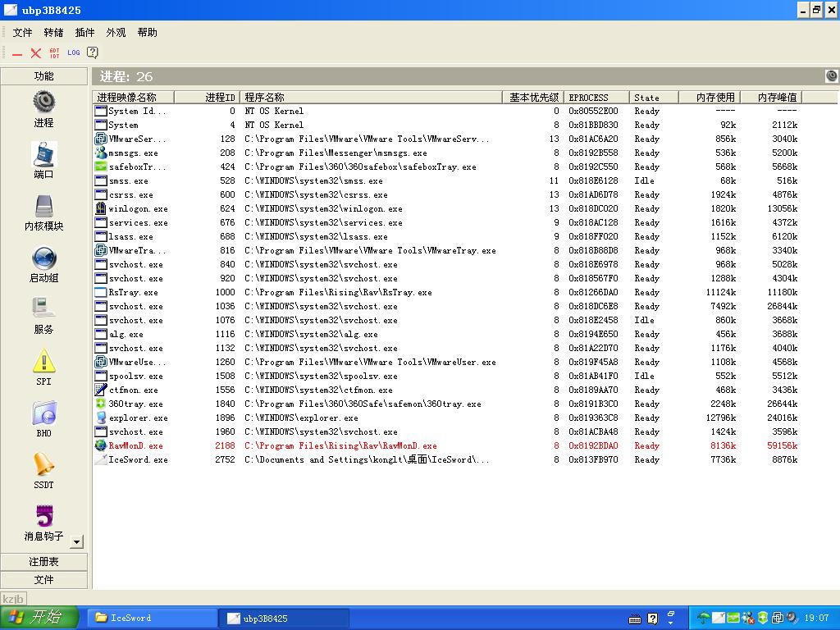Open the 转储 menu
This screenshot has width=840, height=630.
pyautogui.click(x=53, y=33)
